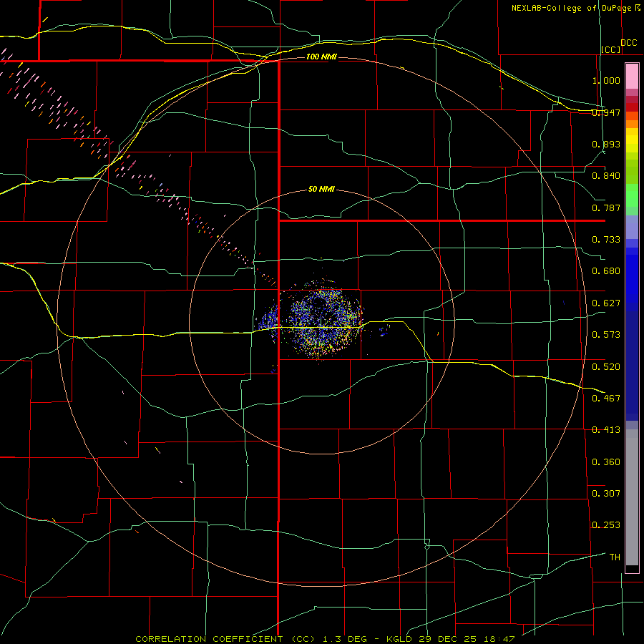
Task: Click the TH label at the scale bottom
Action: tap(615, 557)
